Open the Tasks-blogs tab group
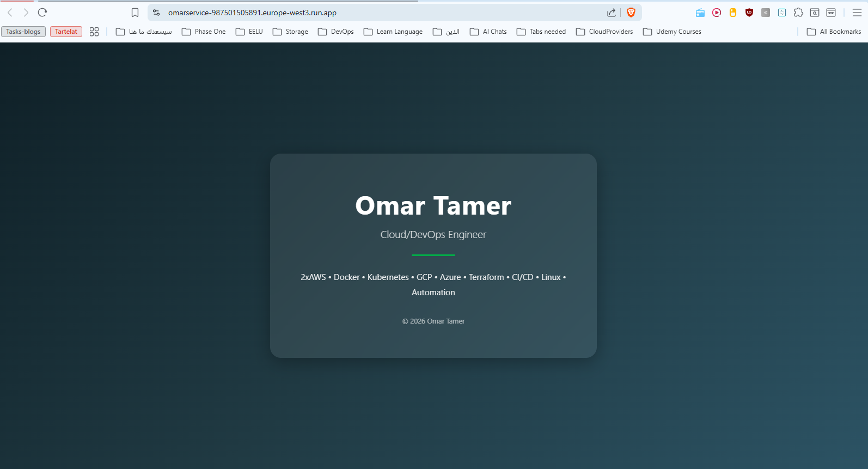This screenshot has width=868, height=469. (23, 32)
